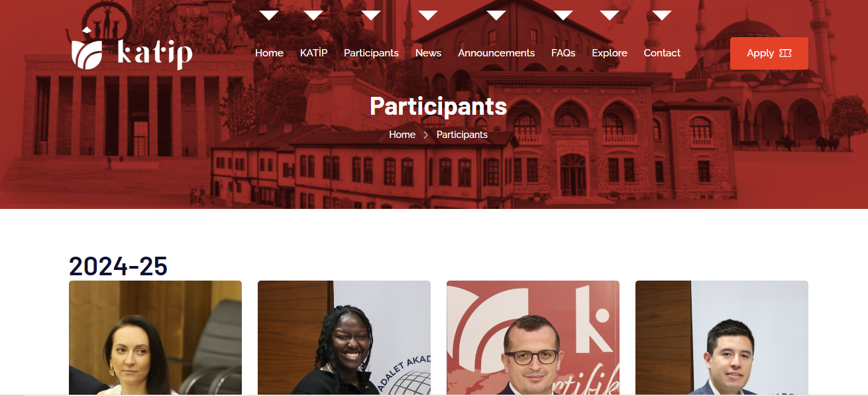Click the white triangle above Home
This screenshot has width=868, height=396.
tap(268, 15)
